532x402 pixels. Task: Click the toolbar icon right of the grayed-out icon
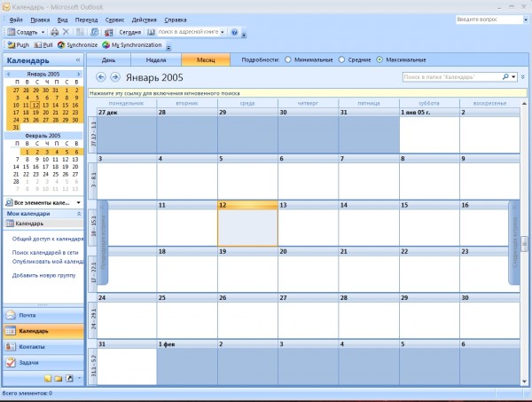tap(95, 32)
